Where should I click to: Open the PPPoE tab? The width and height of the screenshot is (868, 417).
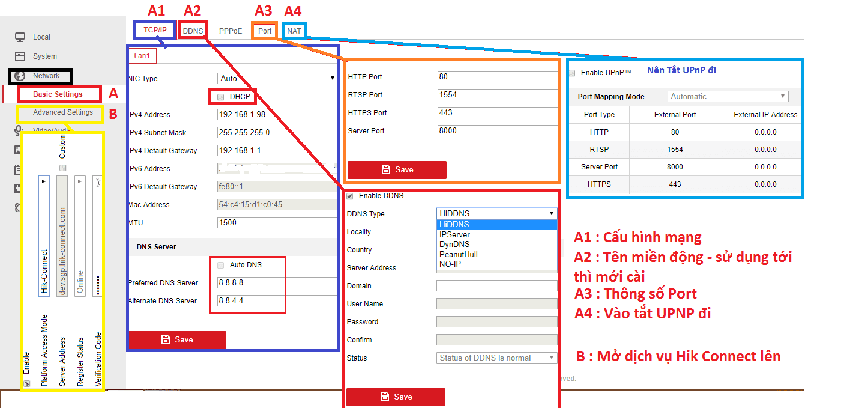231,31
